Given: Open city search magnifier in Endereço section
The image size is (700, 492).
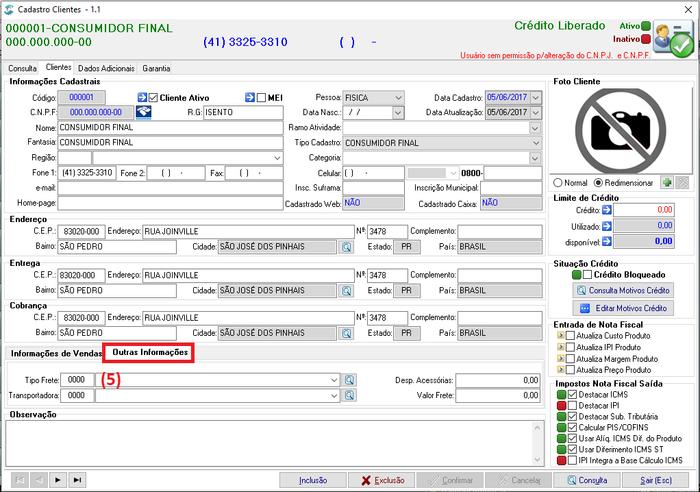Looking at the screenshot, I should click(346, 247).
